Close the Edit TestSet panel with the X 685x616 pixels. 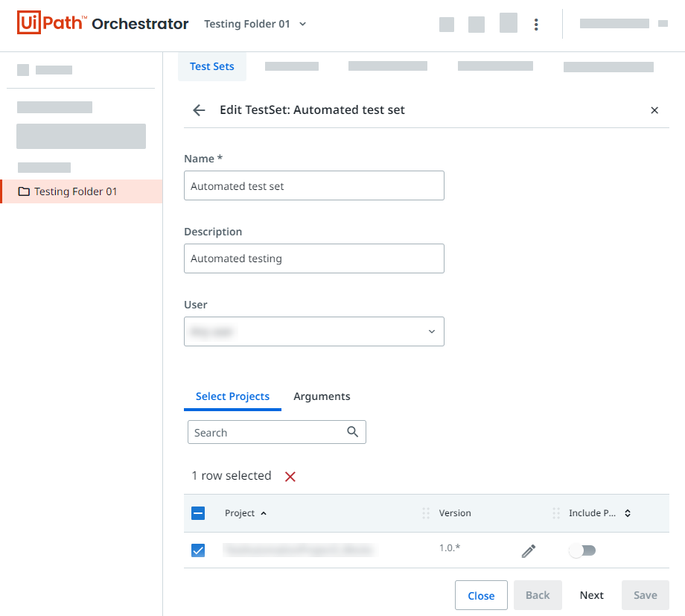point(654,109)
